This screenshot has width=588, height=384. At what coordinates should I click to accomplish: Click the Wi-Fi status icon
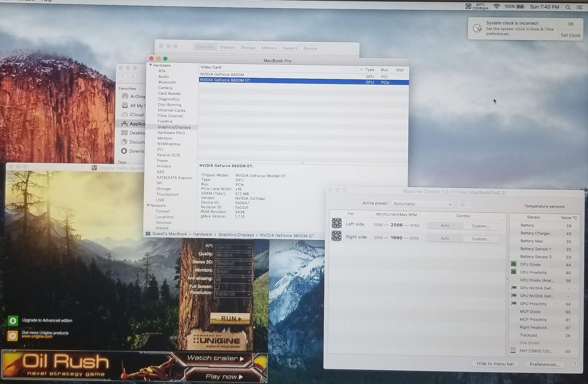pos(496,7)
